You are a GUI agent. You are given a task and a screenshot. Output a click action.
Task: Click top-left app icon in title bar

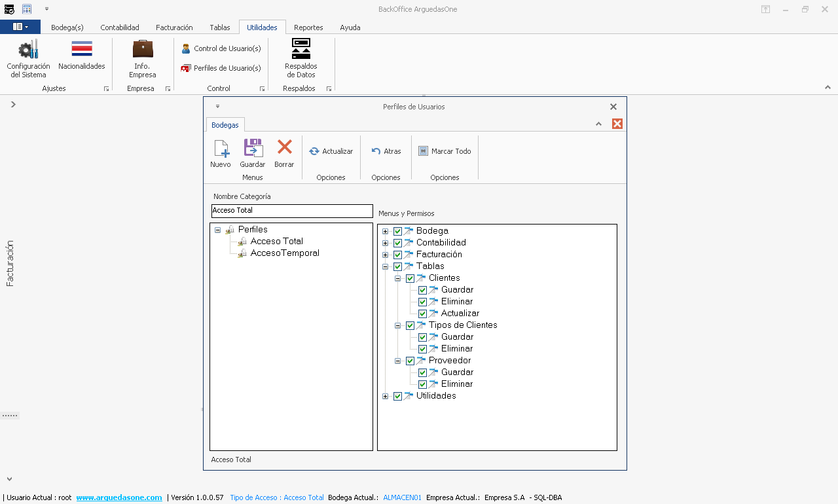[x=9, y=9]
